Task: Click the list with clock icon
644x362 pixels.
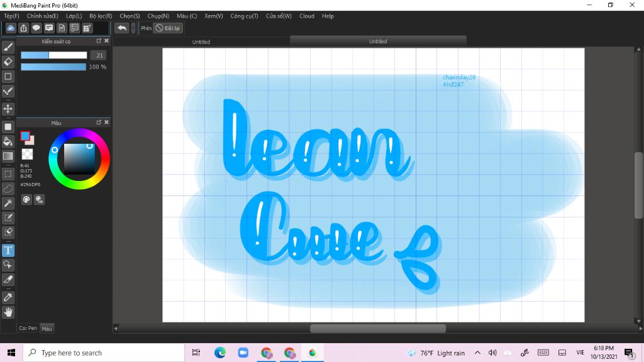Action: point(74,28)
